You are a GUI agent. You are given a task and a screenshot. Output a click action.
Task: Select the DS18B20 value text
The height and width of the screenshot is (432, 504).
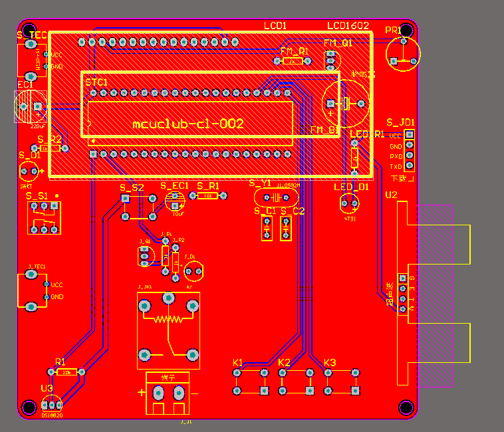click(52, 415)
